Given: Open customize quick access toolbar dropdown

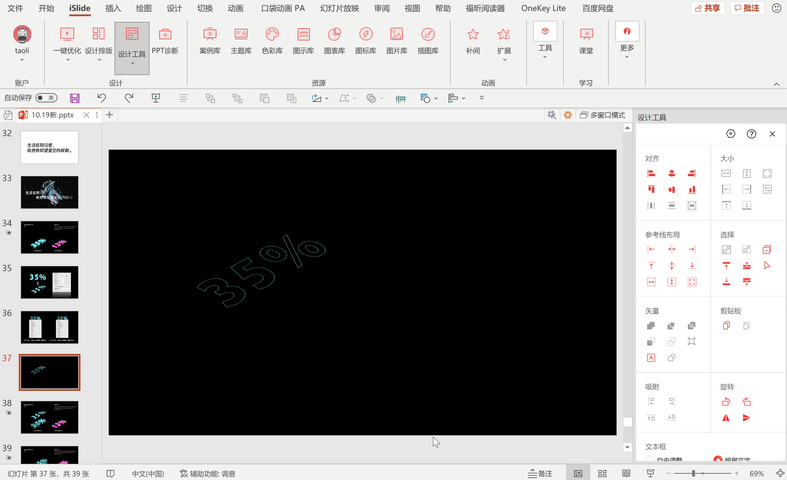Looking at the screenshot, I should click(x=481, y=98).
